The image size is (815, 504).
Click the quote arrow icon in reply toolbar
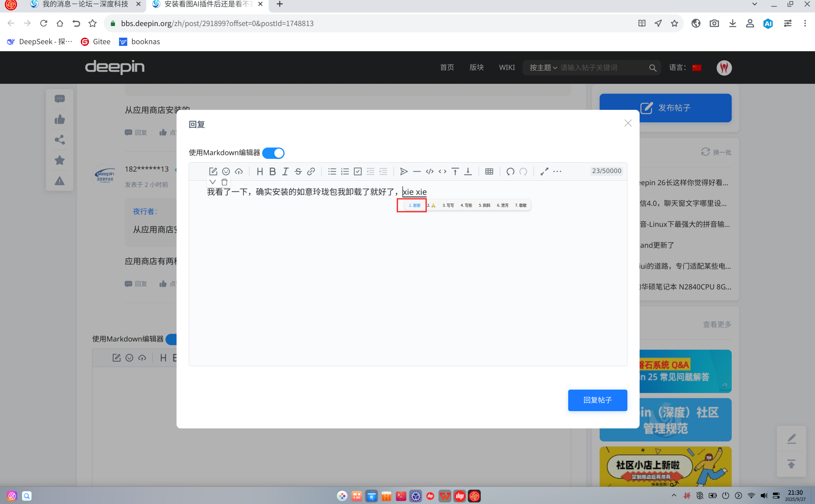404,171
